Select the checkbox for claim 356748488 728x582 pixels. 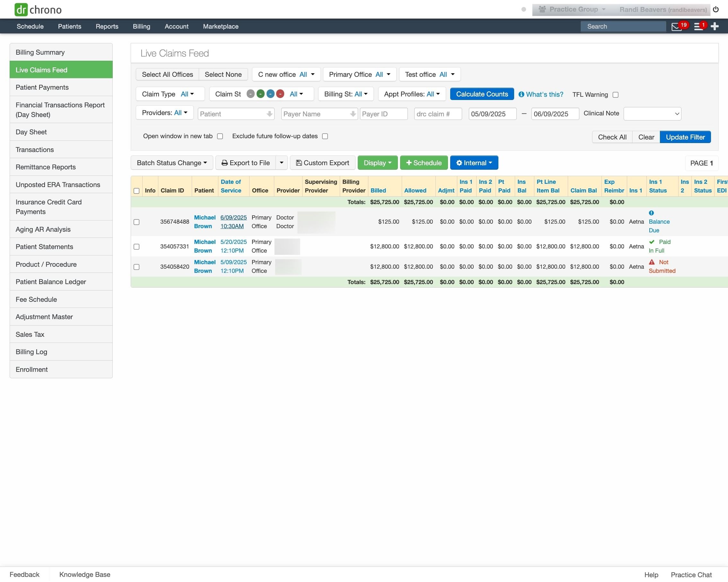pos(136,222)
